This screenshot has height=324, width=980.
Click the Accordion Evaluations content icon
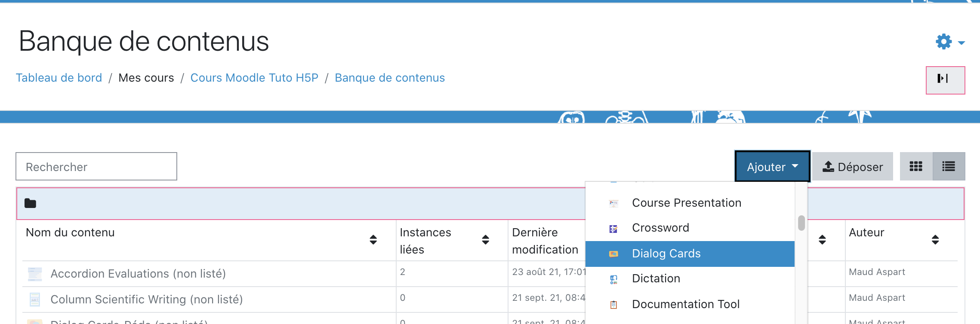[x=35, y=274]
